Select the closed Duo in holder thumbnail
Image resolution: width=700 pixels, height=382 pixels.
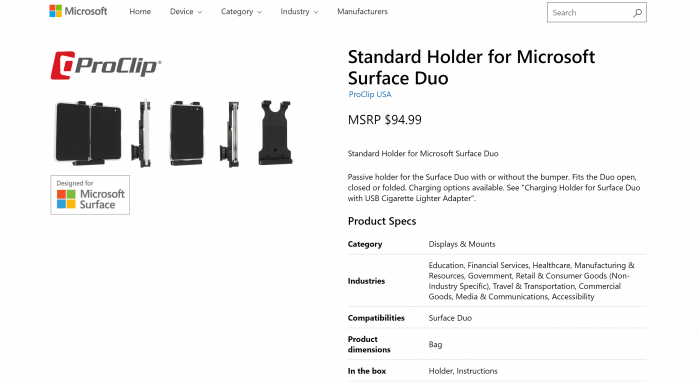(187, 133)
